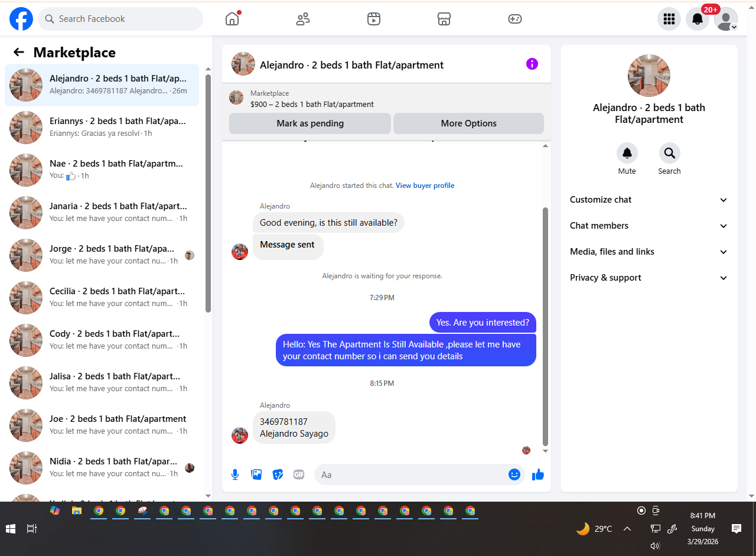Open the Gaming controller icon
The width and height of the screenshot is (756, 556).
(x=515, y=19)
